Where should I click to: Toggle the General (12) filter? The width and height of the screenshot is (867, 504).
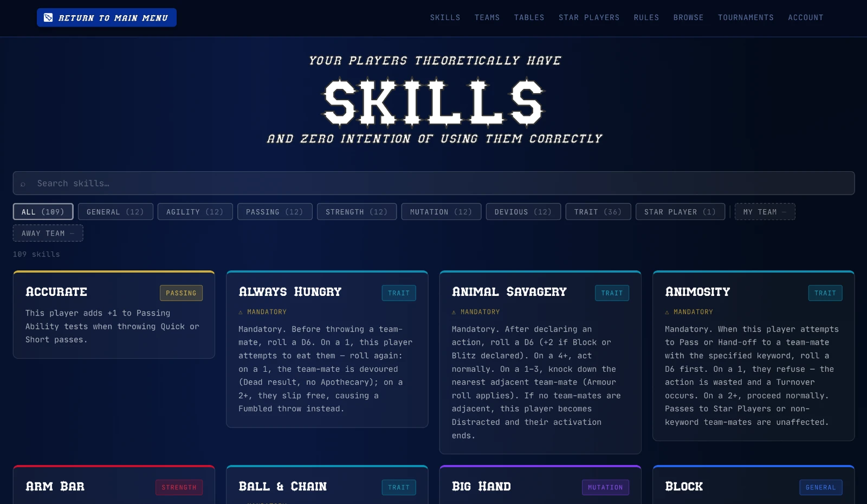115,211
